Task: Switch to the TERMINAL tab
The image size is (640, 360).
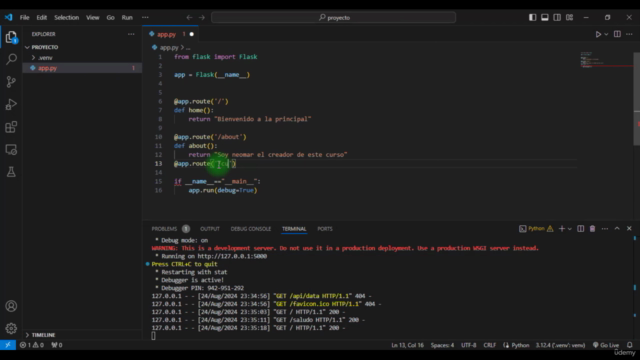Action: click(x=294, y=229)
